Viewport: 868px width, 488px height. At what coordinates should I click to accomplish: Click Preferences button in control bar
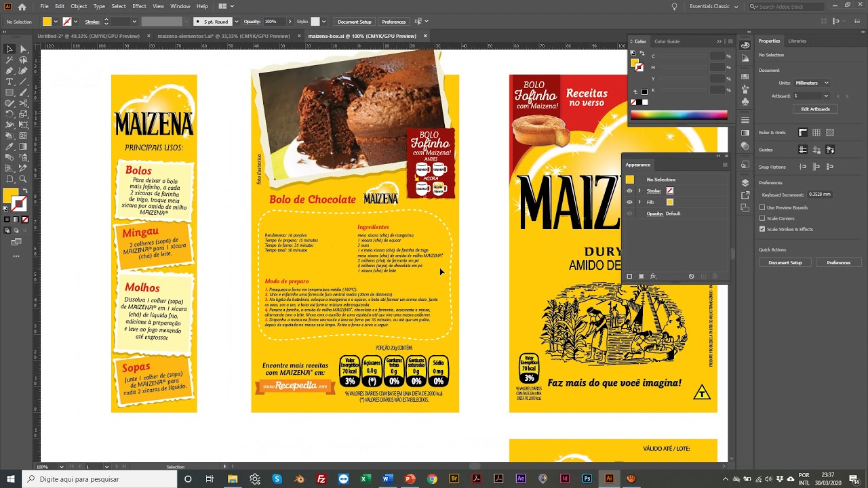(393, 22)
